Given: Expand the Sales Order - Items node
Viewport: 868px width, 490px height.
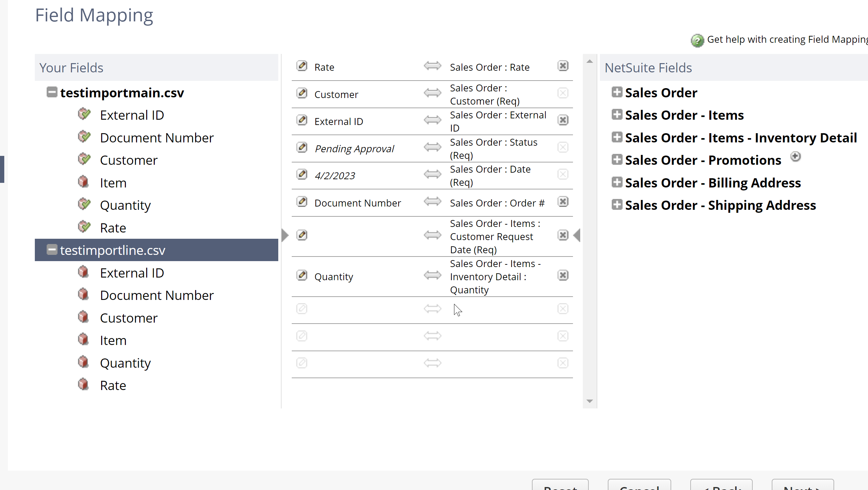Looking at the screenshot, I should [x=617, y=115].
